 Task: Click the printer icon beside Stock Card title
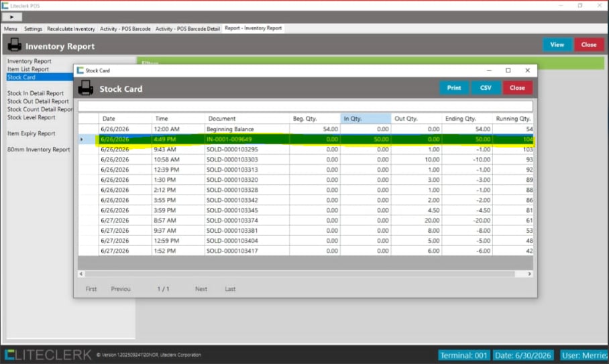(x=85, y=88)
